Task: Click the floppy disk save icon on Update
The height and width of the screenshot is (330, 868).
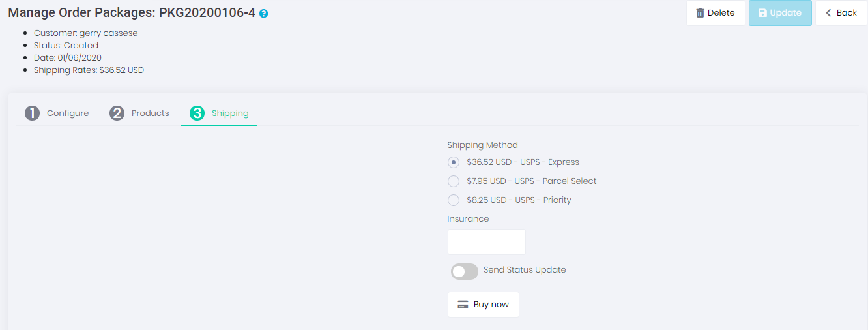Action: 762,13
